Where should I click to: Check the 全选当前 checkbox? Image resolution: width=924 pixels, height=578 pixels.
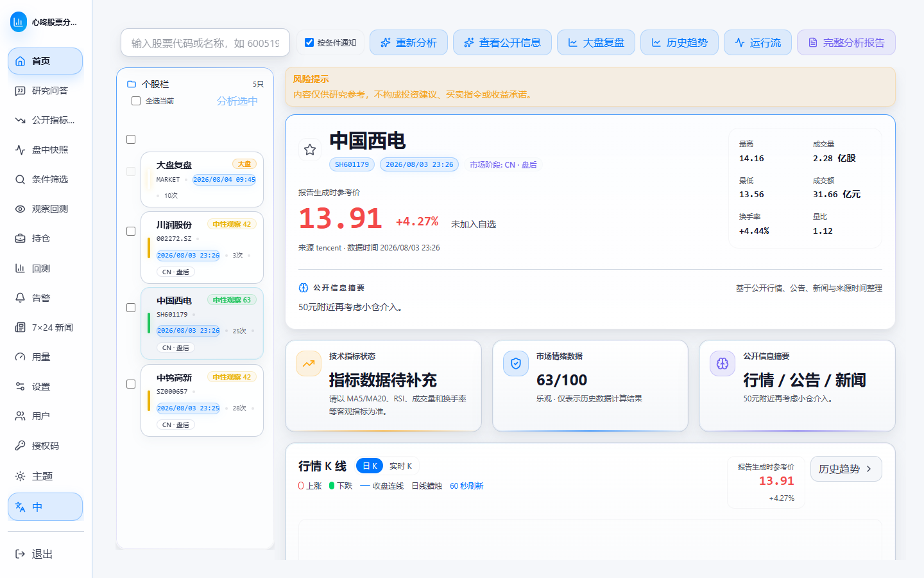click(x=136, y=101)
